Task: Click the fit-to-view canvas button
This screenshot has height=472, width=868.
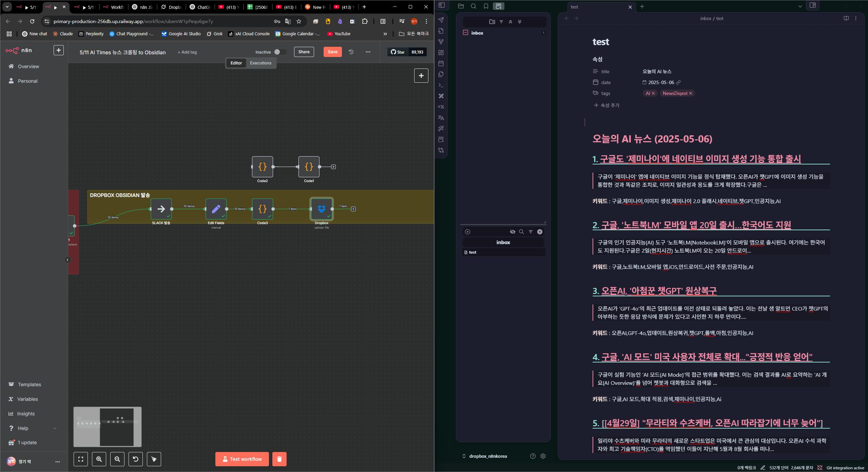Action: [x=81, y=459]
